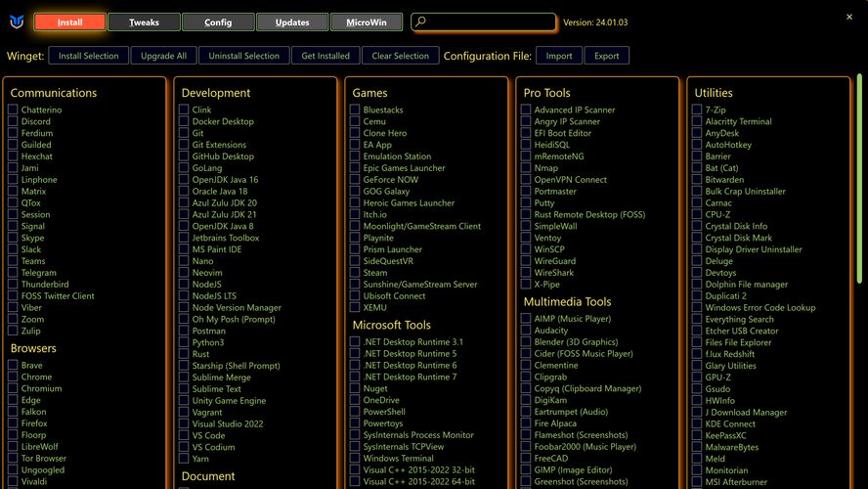Open the Tweaks tab
The height and width of the screenshot is (489, 868).
(144, 22)
